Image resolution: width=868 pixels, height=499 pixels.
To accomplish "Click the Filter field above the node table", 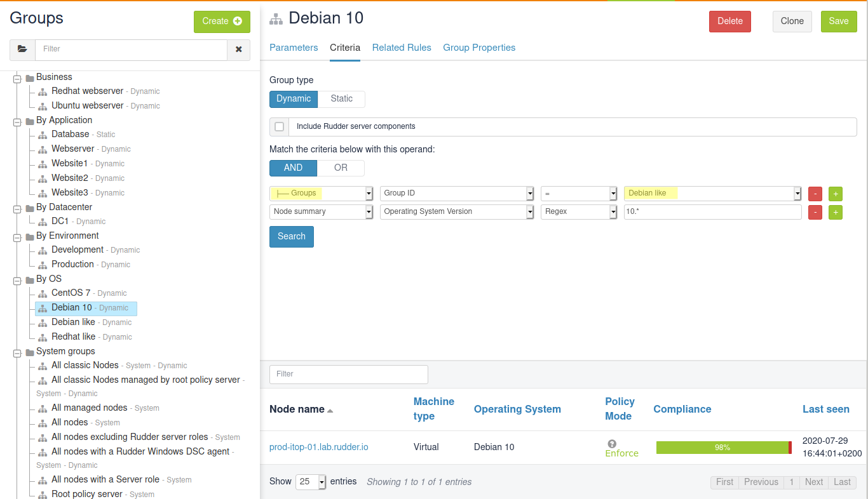I will tap(348, 375).
